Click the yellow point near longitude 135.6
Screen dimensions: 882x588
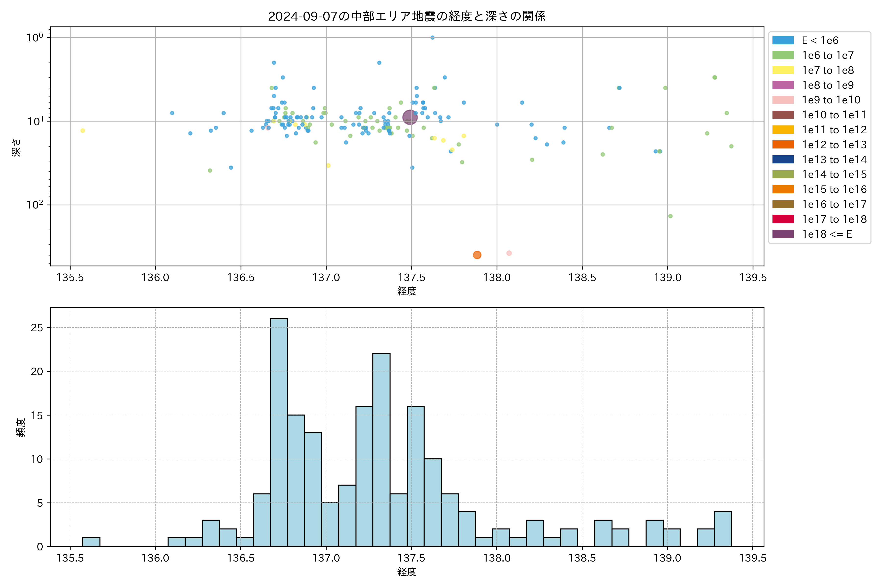83,131
